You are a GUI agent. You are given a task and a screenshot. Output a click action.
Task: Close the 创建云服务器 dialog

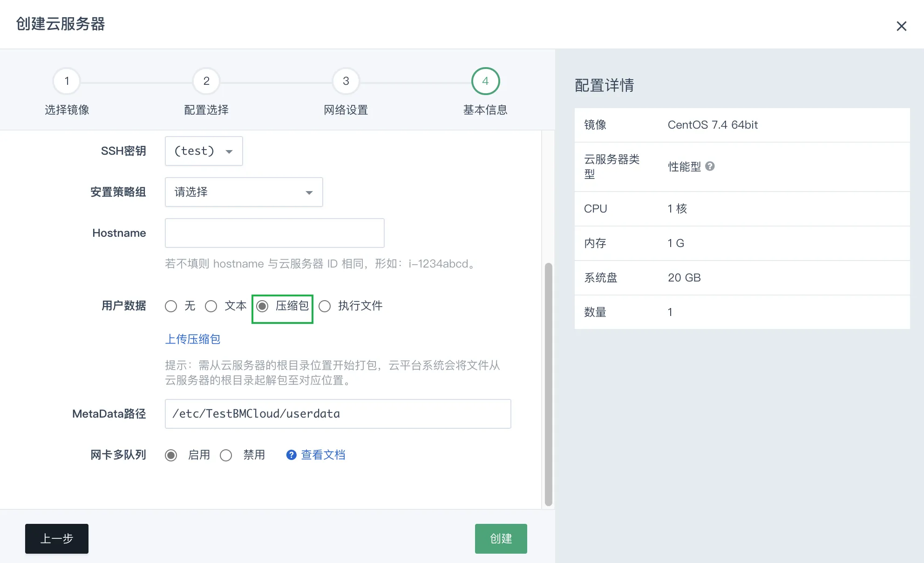coord(903,26)
